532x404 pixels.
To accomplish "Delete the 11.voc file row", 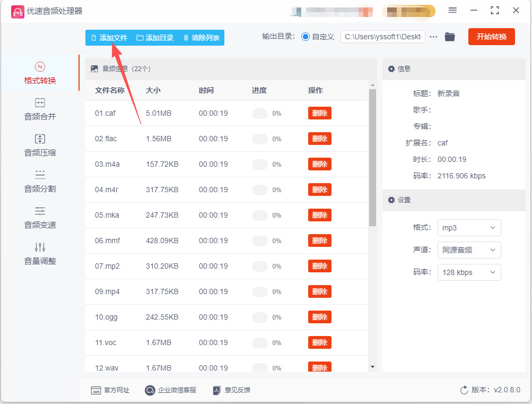I will [320, 342].
